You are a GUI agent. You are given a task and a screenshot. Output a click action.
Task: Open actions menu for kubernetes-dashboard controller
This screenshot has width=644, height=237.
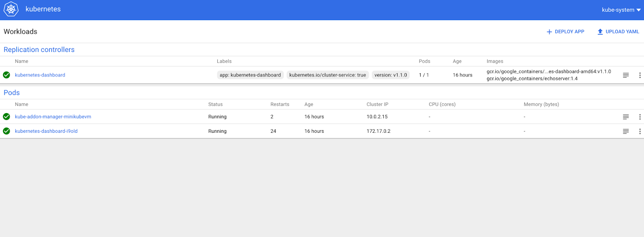point(640,75)
